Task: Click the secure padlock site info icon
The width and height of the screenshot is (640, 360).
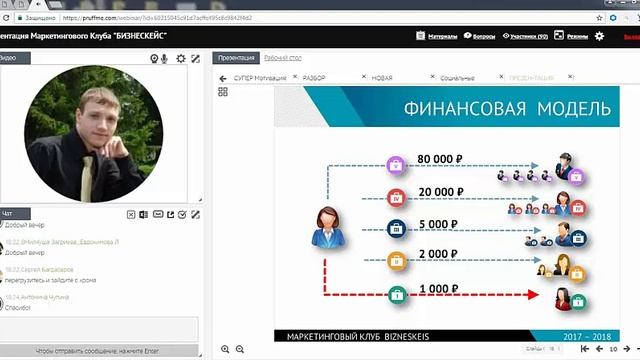Action: (20, 18)
